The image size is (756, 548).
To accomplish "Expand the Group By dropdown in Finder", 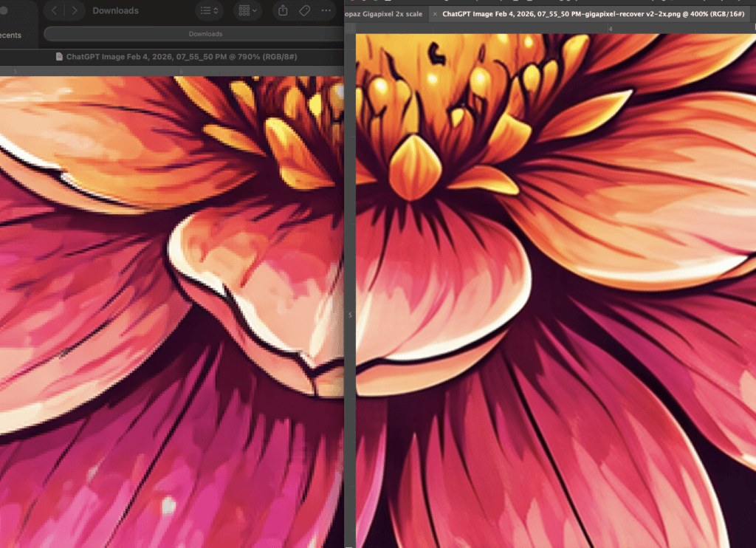I will 247,10.
